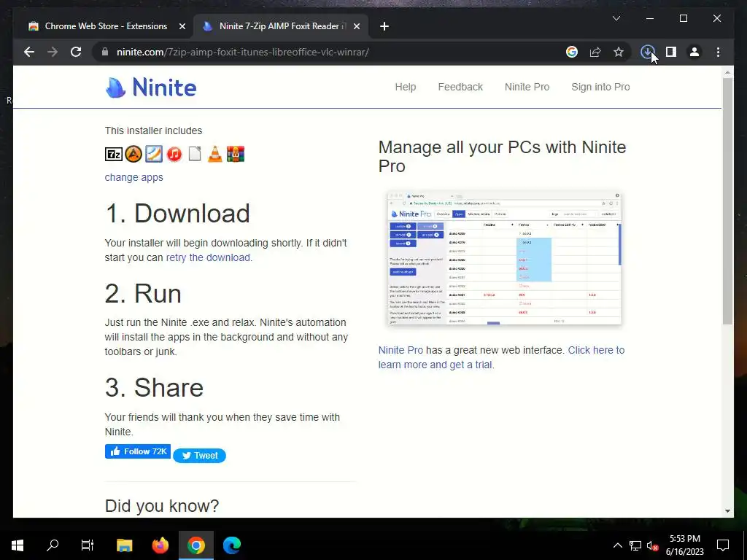Click here to learn more link
The image size is (747, 560).
(x=501, y=357)
